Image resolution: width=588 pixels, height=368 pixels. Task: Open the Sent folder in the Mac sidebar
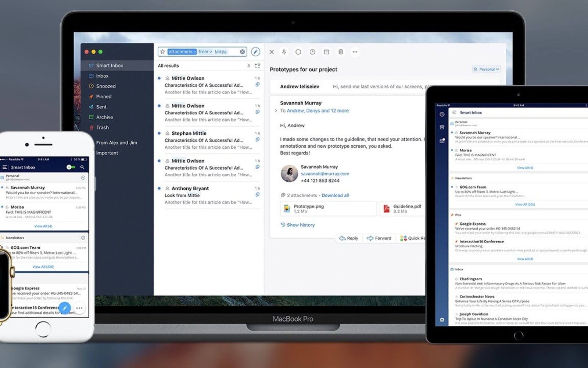pos(117,107)
